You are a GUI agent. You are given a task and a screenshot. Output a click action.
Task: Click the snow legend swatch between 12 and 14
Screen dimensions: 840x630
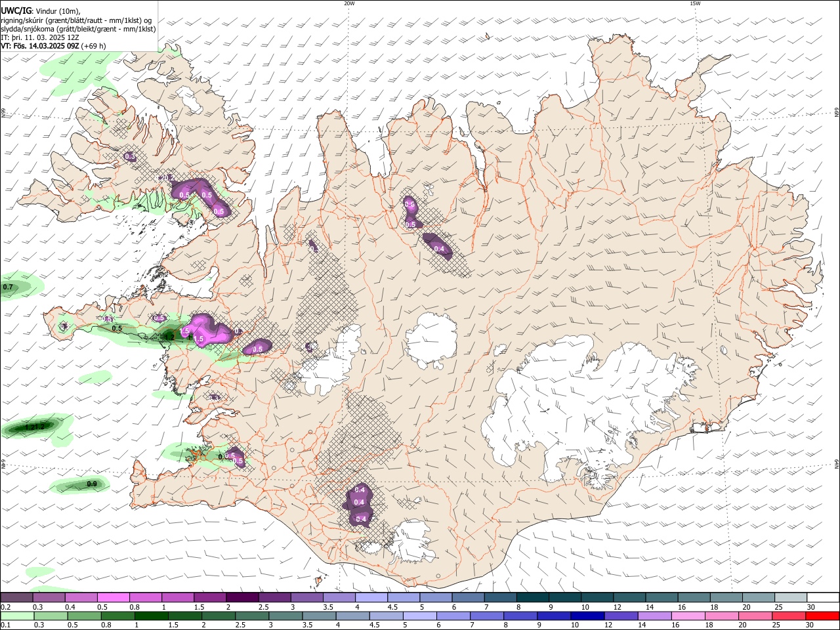629,597
